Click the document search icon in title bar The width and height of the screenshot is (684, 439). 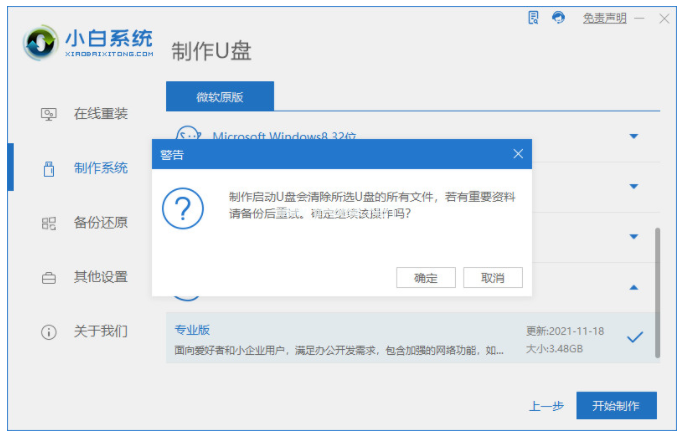coord(534,18)
